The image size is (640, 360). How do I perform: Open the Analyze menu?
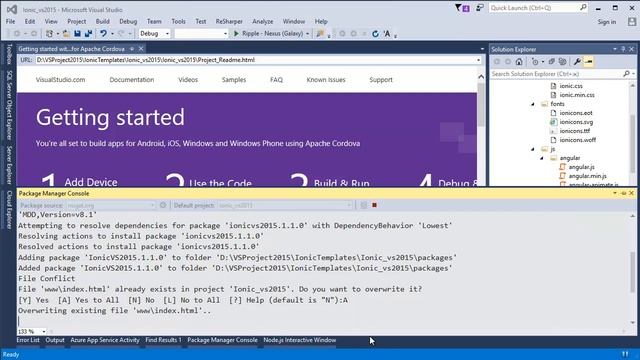point(262,21)
